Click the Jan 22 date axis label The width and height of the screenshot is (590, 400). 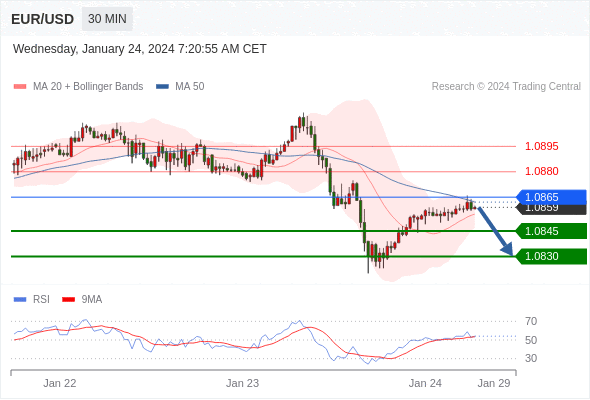coord(60,383)
